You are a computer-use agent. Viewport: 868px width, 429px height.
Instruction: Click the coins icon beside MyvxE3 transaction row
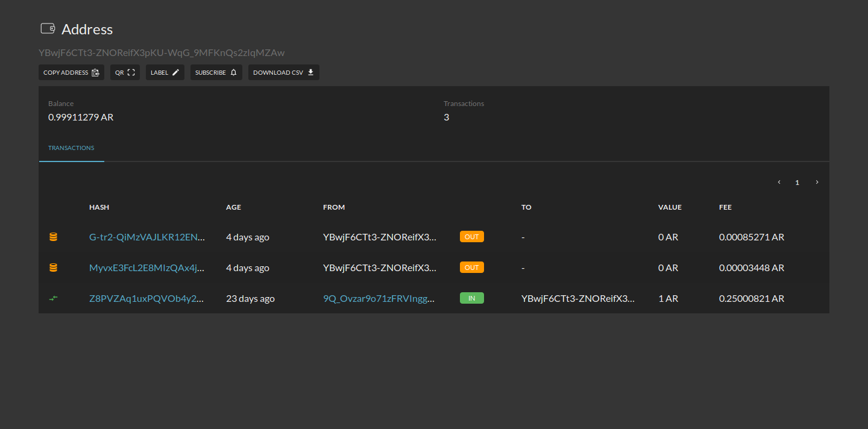tap(53, 267)
